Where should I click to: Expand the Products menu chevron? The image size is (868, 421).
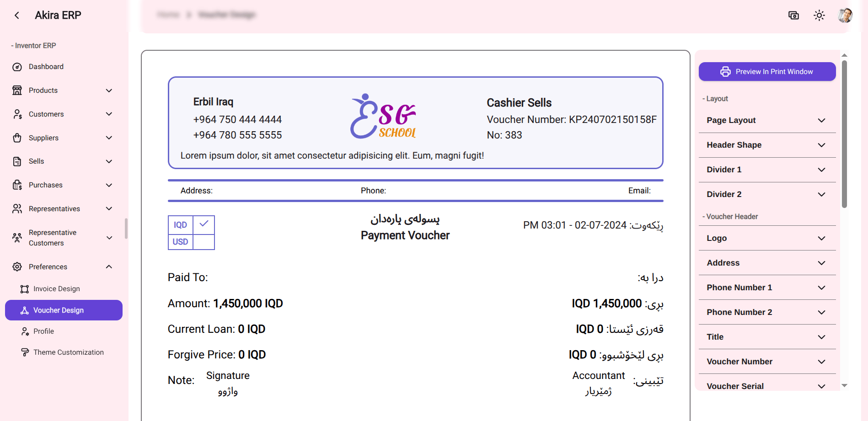click(109, 91)
